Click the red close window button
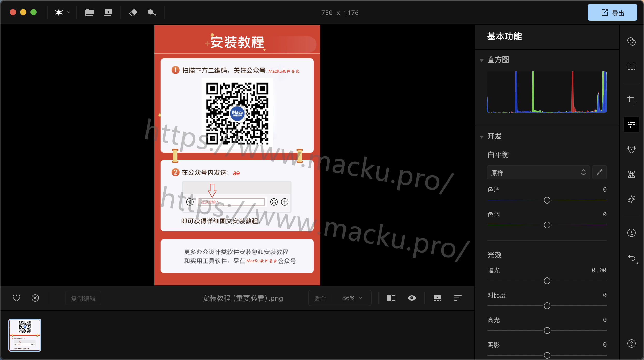Viewport: 644px width, 360px height. pyautogui.click(x=13, y=12)
